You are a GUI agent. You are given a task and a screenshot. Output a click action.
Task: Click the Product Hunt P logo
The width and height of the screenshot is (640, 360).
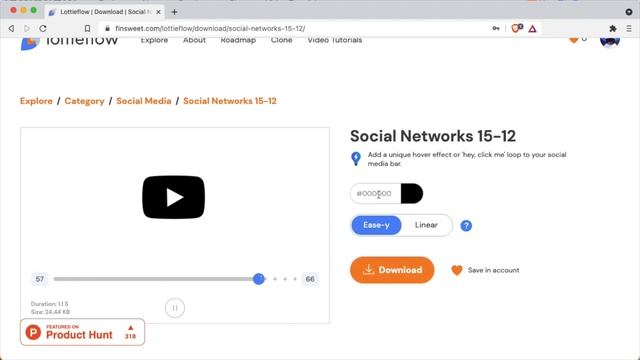[x=33, y=332]
